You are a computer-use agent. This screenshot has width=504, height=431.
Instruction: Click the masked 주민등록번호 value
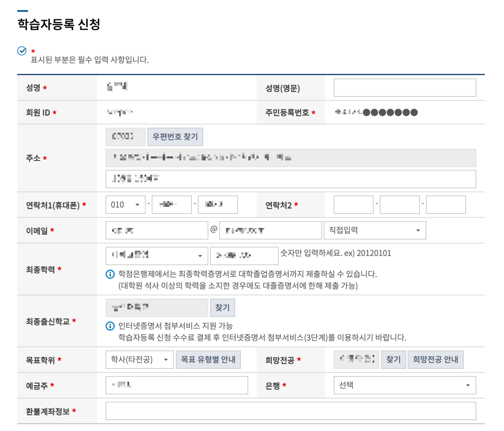[x=376, y=113]
